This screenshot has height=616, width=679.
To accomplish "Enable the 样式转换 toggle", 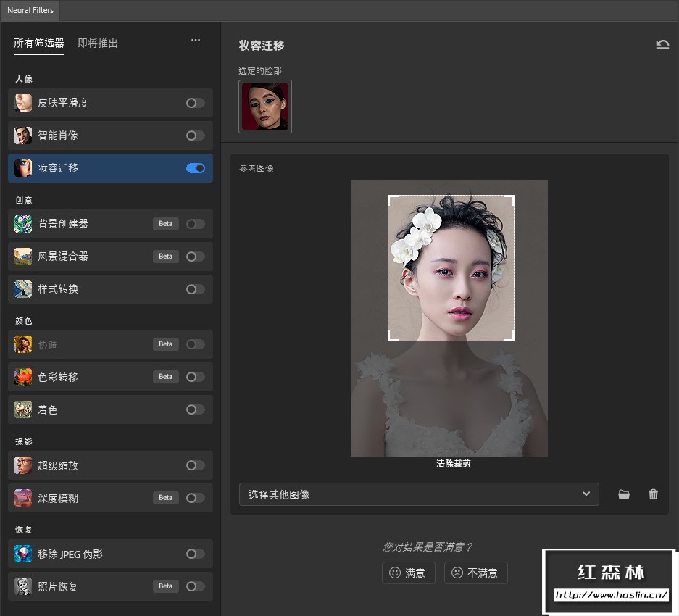I will click(196, 289).
